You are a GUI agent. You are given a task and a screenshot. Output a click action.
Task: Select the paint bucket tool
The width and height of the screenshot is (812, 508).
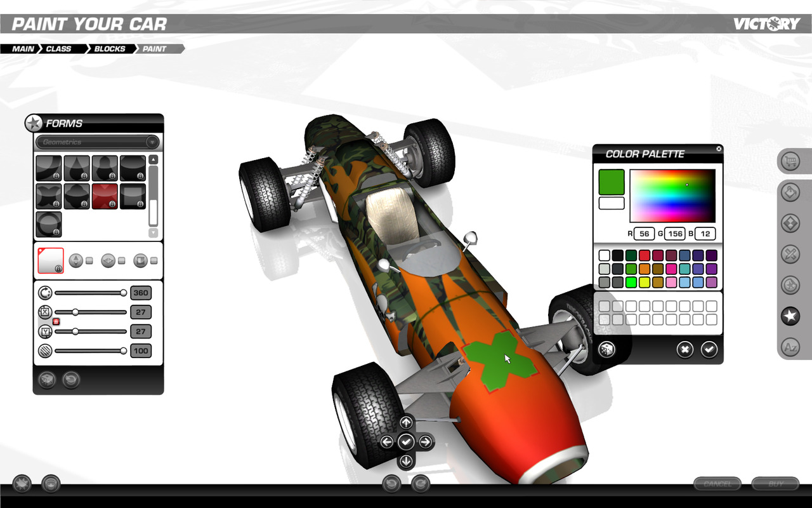click(790, 192)
